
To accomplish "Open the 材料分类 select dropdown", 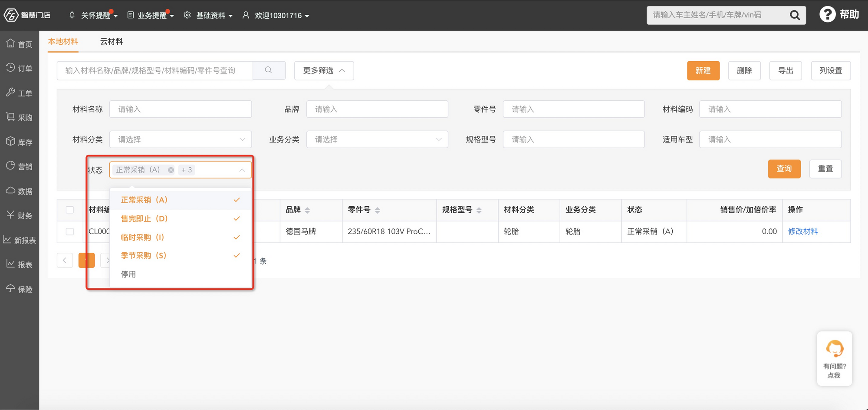I will 181,139.
